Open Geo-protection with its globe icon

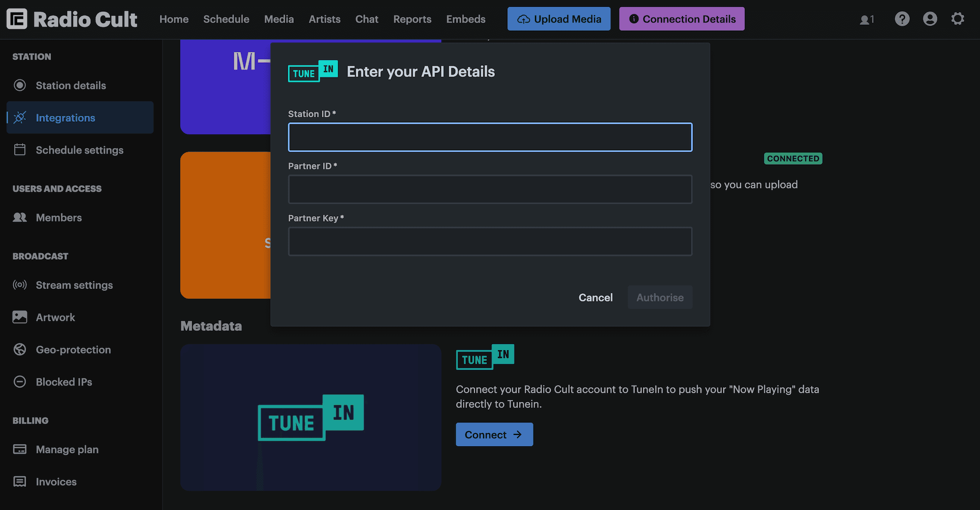[x=20, y=349]
